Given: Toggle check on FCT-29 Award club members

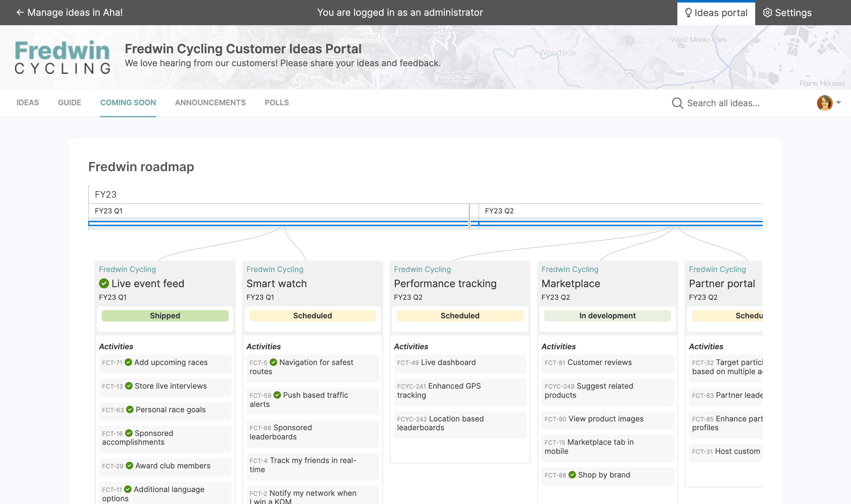Looking at the screenshot, I should click(x=129, y=466).
